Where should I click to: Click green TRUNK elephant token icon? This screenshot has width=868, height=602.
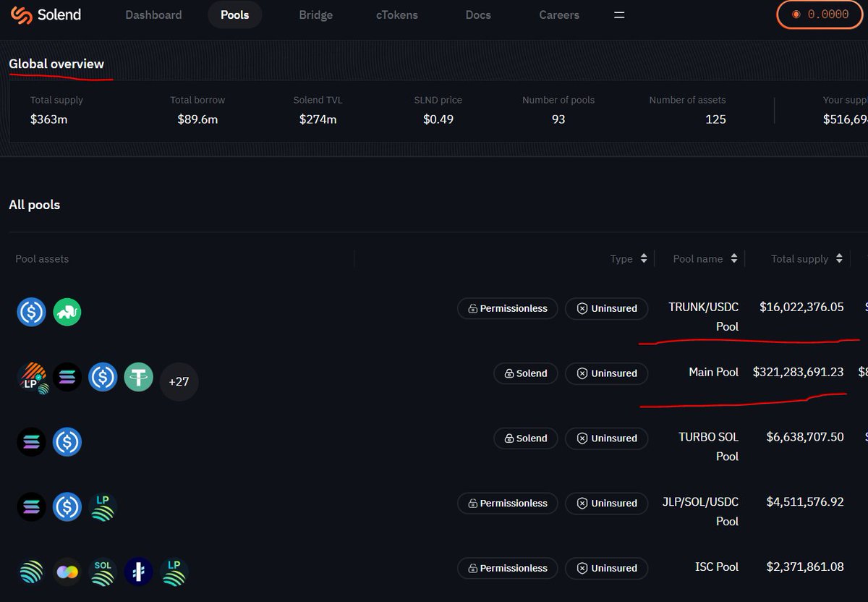coord(67,312)
